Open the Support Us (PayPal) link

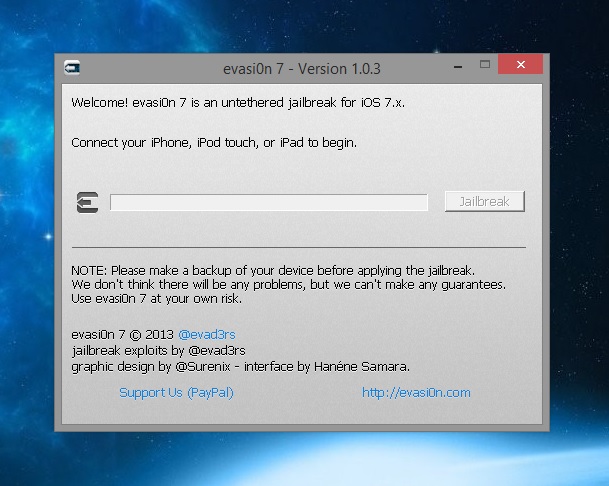click(x=176, y=393)
